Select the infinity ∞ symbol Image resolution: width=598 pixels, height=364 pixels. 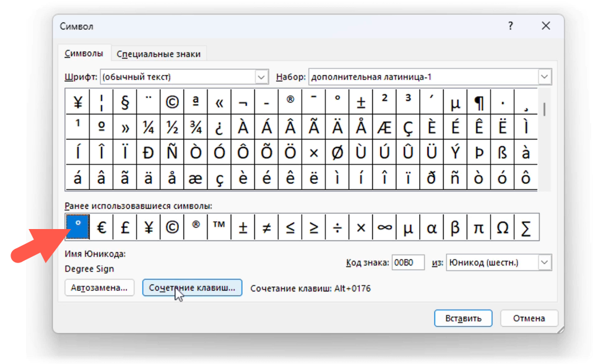384,227
